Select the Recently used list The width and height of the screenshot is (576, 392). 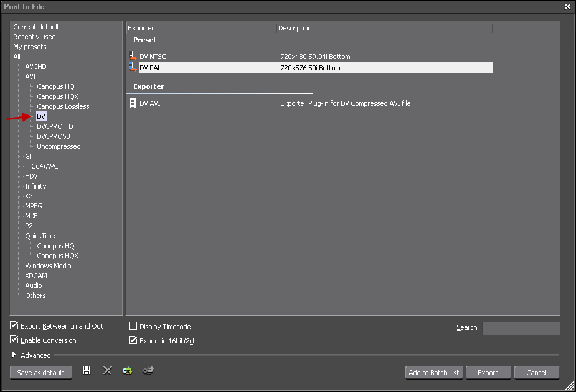[x=34, y=37]
